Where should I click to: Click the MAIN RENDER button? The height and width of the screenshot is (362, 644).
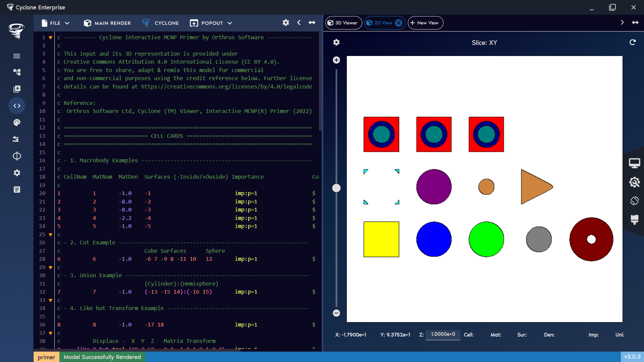[x=107, y=23]
